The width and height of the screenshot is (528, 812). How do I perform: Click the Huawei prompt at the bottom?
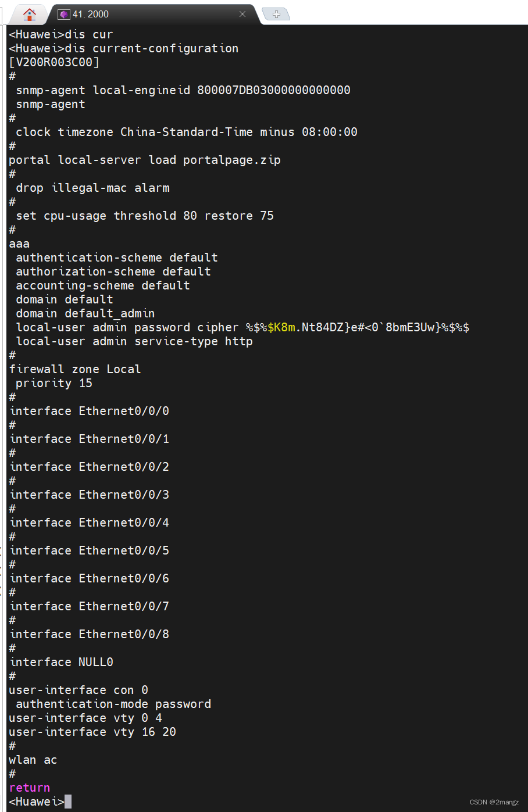(x=36, y=801)
